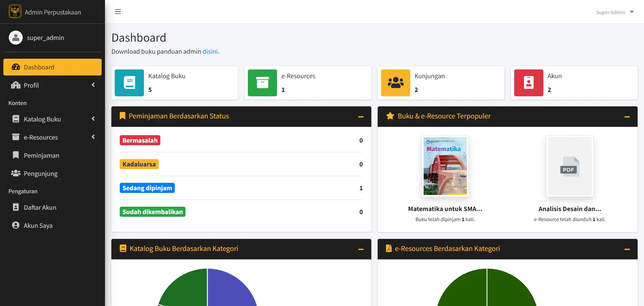Click the PDF placeholder for Analisis Desain

coord(570,166)
